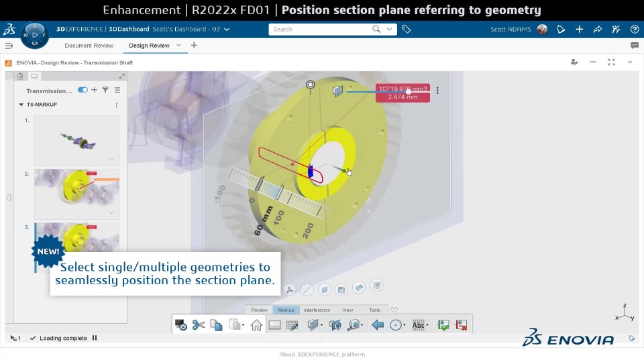644x362 pixels.
Task: Click the search magnifier icon
Action: tap(376, 29)
